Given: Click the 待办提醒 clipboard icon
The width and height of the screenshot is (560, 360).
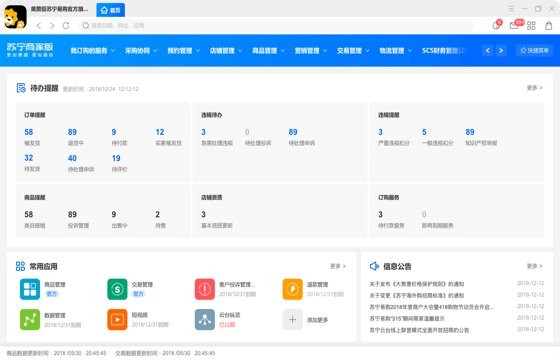Looking at the screenshot, I should 21,88.
